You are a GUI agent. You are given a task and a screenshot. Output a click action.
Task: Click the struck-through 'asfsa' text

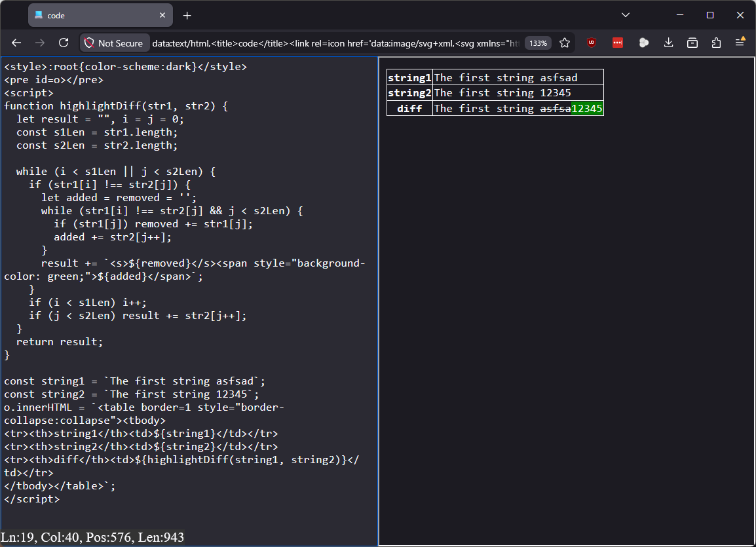point(556,109)
